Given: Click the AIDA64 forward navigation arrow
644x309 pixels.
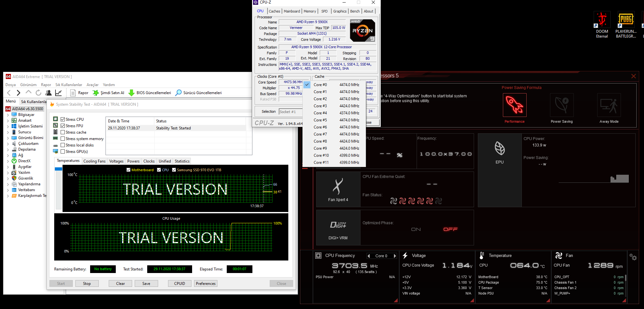Looking at the screenshot, I should click(18, 93).
